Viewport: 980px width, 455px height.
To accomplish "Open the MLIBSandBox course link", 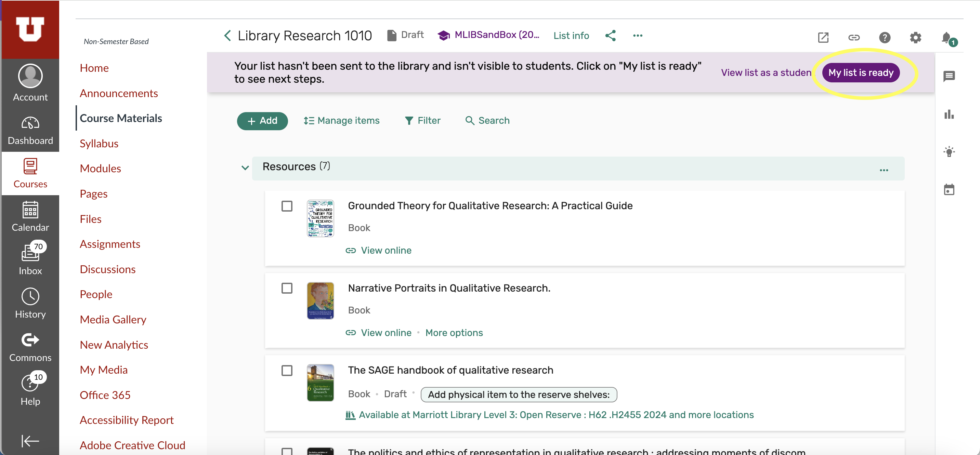I will tap(488, 35).
